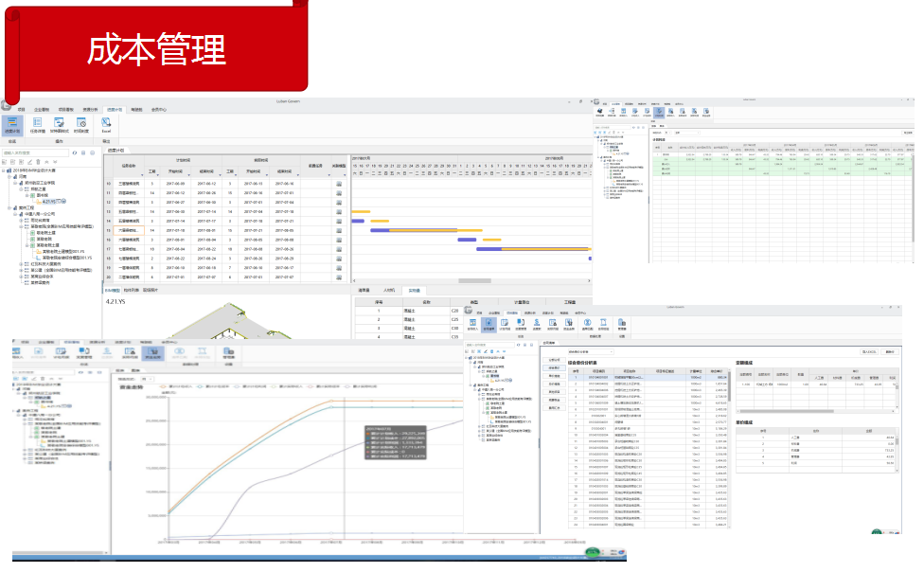Click the pencil edit icon above Gantt window tree

[x=29, y=162]
